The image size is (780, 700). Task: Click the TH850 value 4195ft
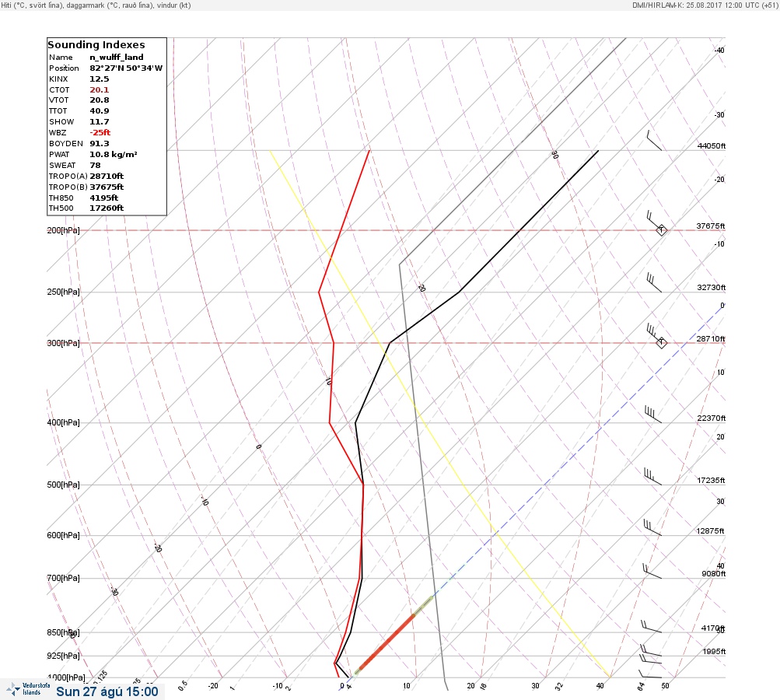click(103, 198)
